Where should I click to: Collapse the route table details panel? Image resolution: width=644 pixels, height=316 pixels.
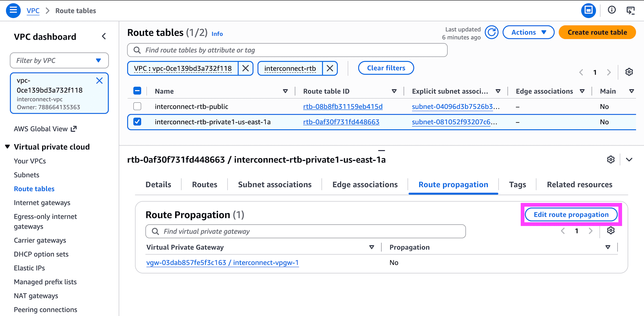629,160
